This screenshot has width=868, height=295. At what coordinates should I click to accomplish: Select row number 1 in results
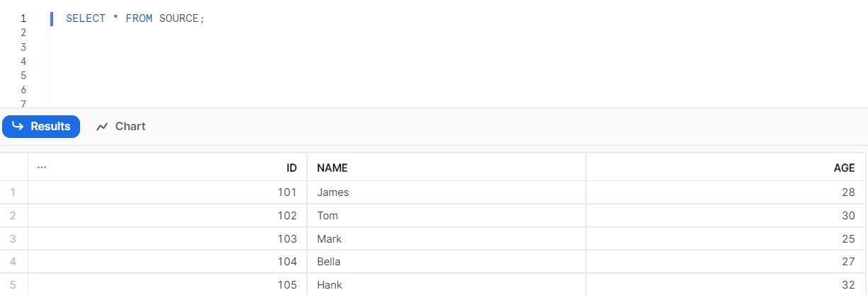click(x=13, y=192)
